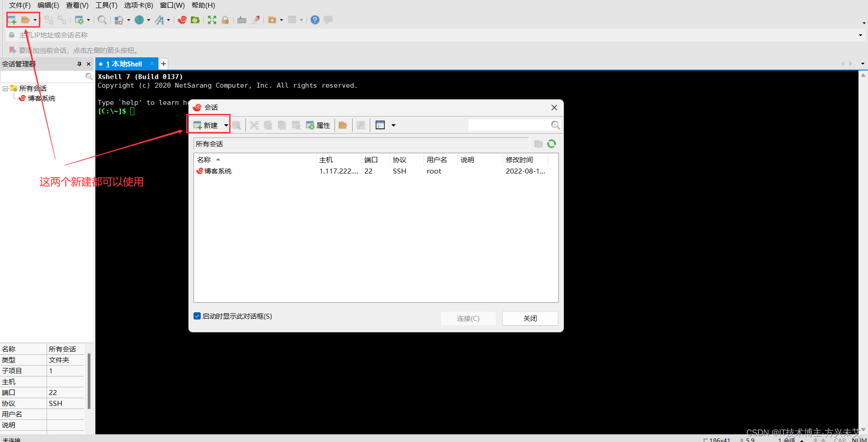Open the session properties gear icon in main toolbar
868x442 pixels.
(x=79, y=20)
